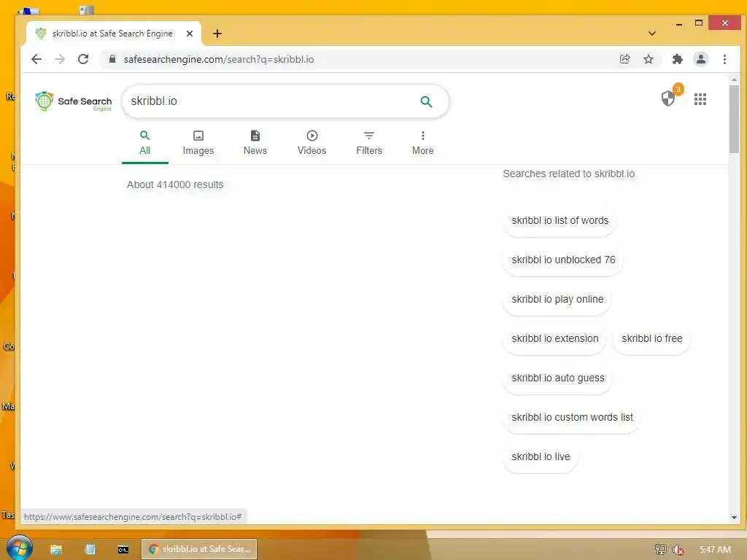Switch to the News tab

(x=255, y=143)
